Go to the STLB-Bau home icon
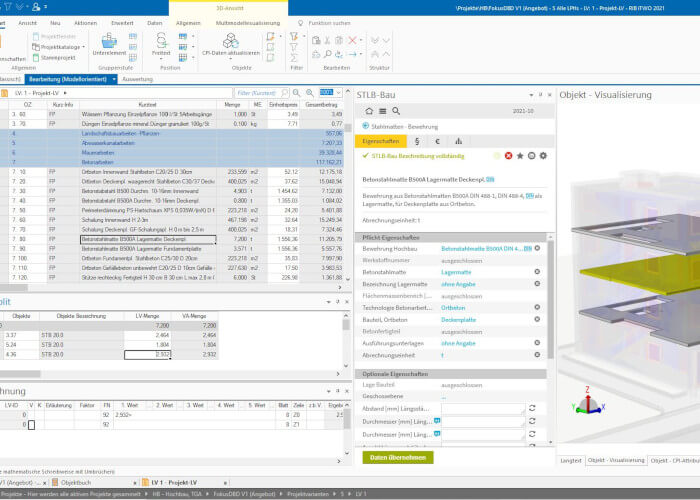This screenshot has height=500, width=700. click(369, 111)
